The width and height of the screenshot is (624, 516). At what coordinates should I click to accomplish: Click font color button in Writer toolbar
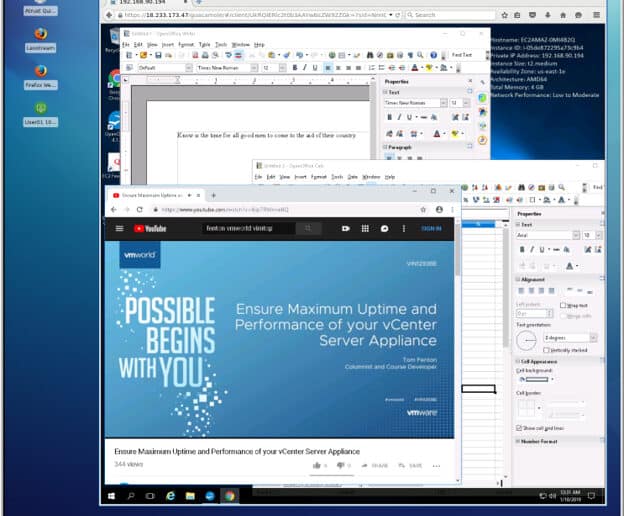pyautogui.click(x=415, y=68)
